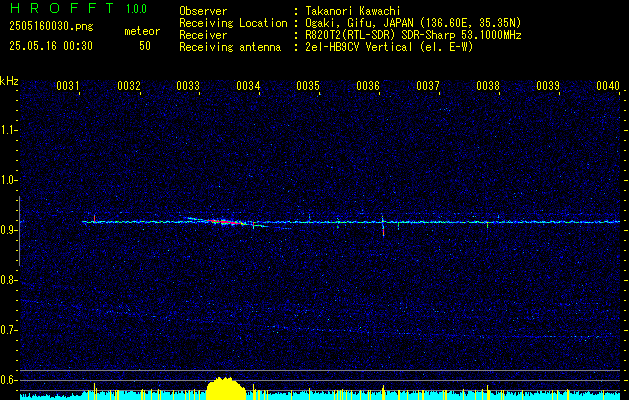Screen dimensions: 629x400
Task: Select the timestamp 25.05.16 00:30
Action: pyautogui.click(x=51, y=46)
